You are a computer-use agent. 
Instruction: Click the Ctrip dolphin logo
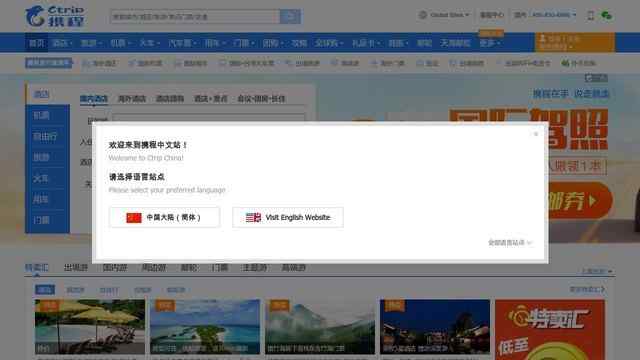[x=55, y=16]
